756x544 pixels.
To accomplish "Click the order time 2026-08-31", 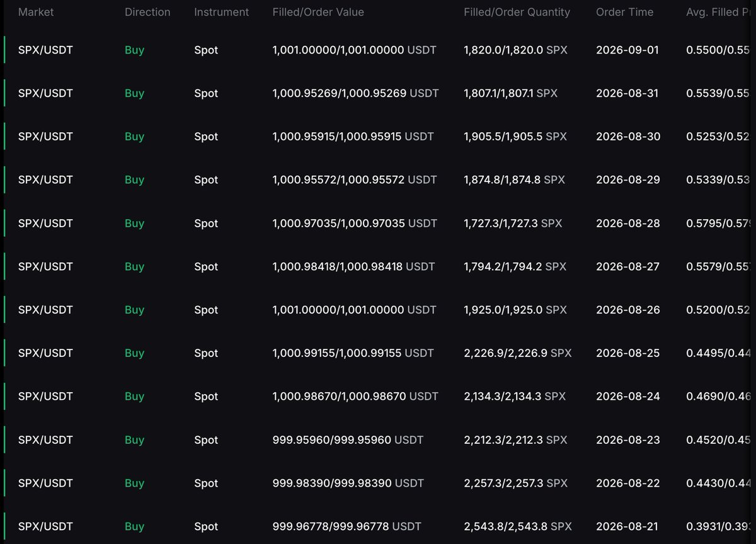I will (627, 93).
